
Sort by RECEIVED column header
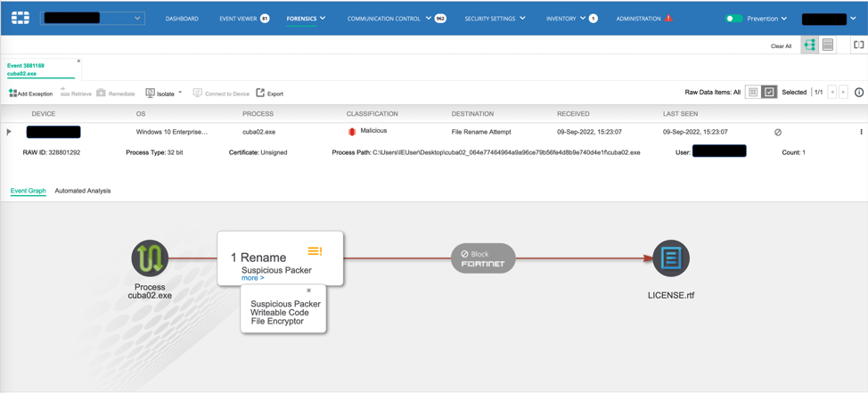point(573,114)
